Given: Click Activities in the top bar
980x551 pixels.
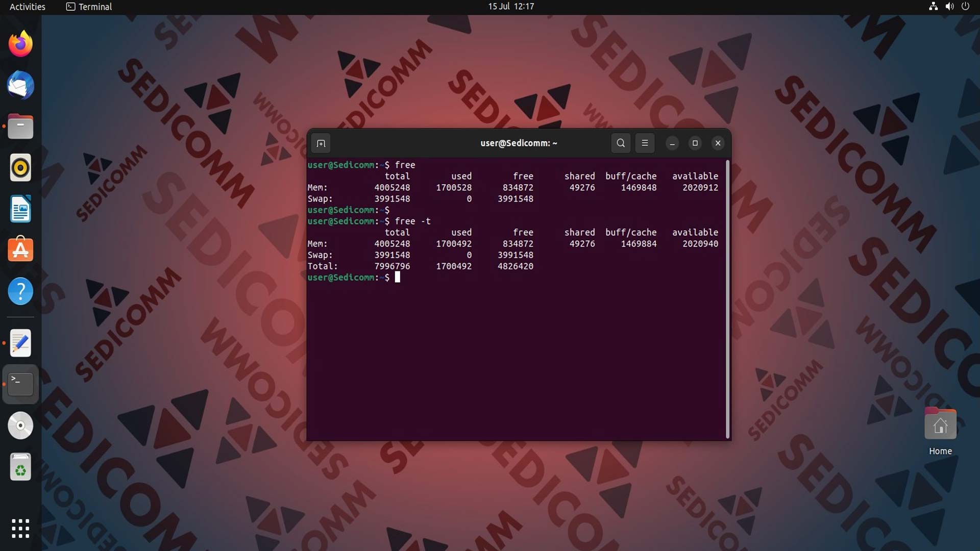Looking at the screenshot, I should coord(28,7).
